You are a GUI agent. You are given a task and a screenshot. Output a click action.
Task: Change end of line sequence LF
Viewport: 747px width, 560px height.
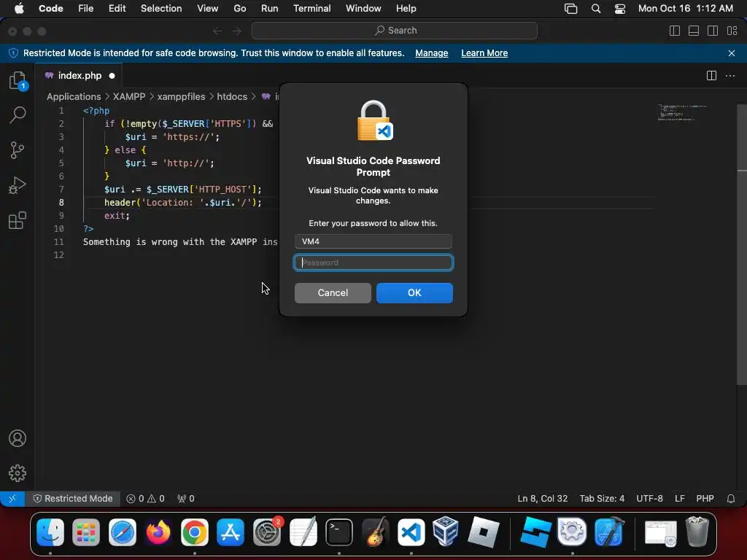[x=679, y=499]
